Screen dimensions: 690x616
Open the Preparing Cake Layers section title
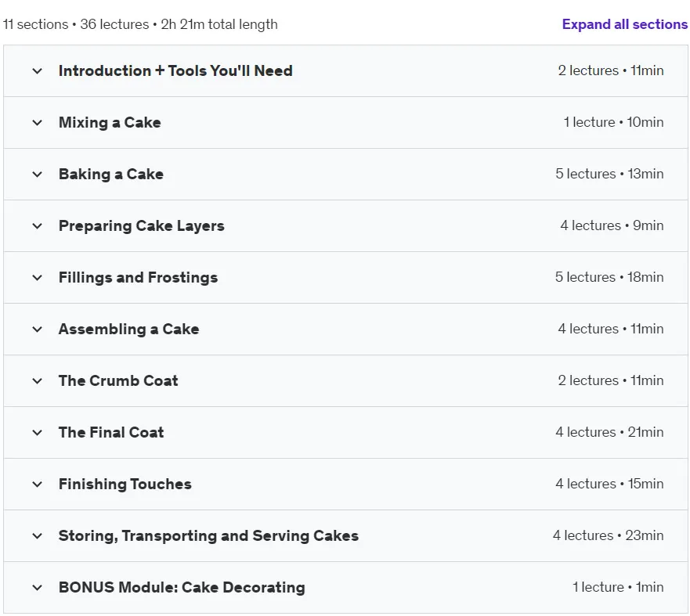(x=142, y=226)
